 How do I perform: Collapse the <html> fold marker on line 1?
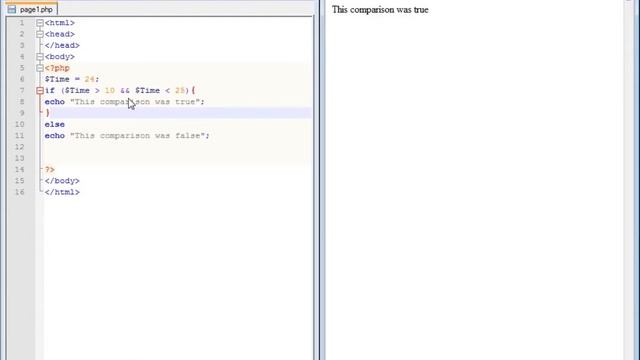40,23
